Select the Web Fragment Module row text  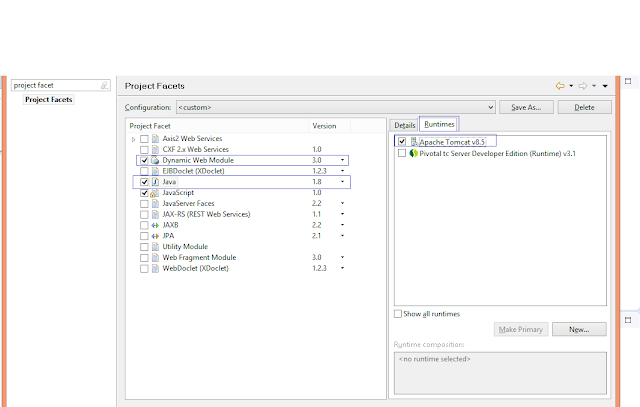199,258
